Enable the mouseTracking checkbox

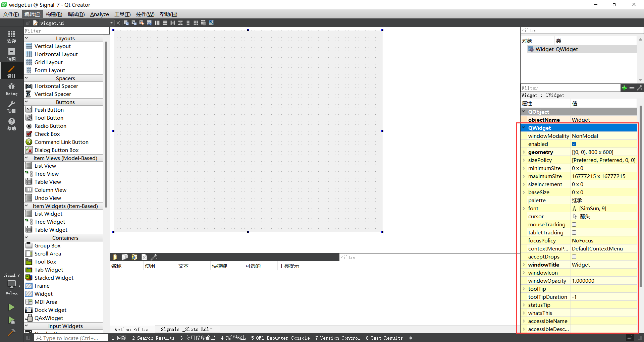(x=574, y=225)
